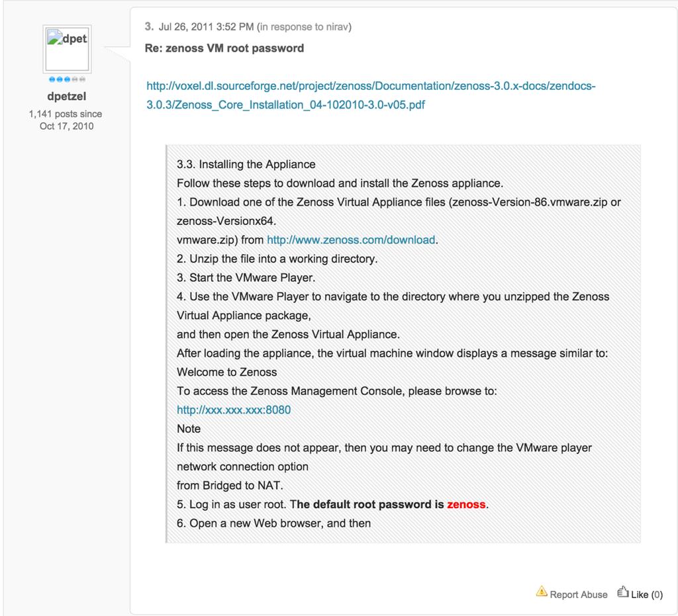Click the 'Note' line in the quote

(x=189, y=429)
